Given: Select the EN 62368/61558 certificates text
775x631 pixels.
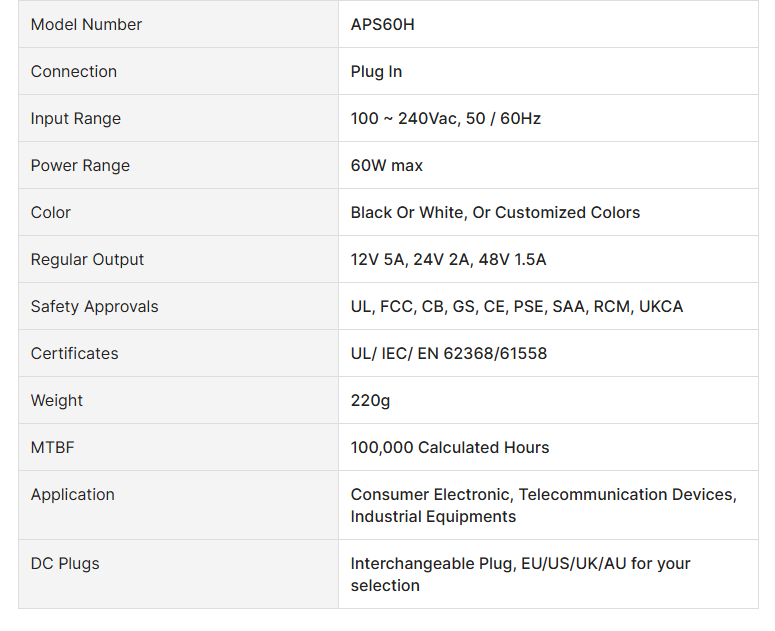Looking at the screenshot, I should point(448,353).
